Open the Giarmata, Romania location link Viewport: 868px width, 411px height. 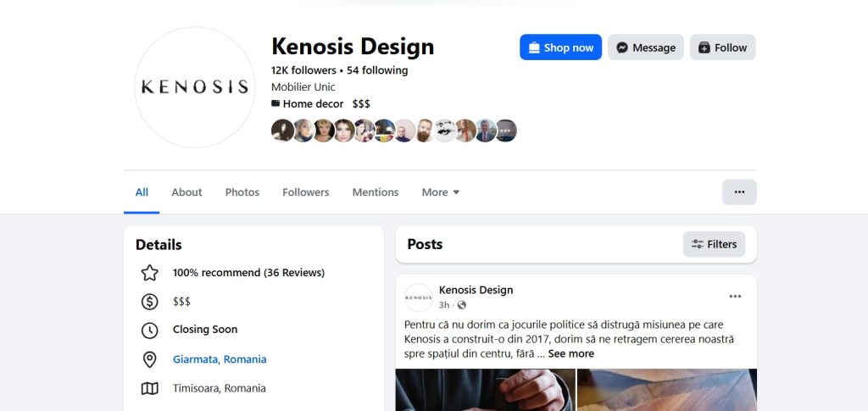point(220,359)
